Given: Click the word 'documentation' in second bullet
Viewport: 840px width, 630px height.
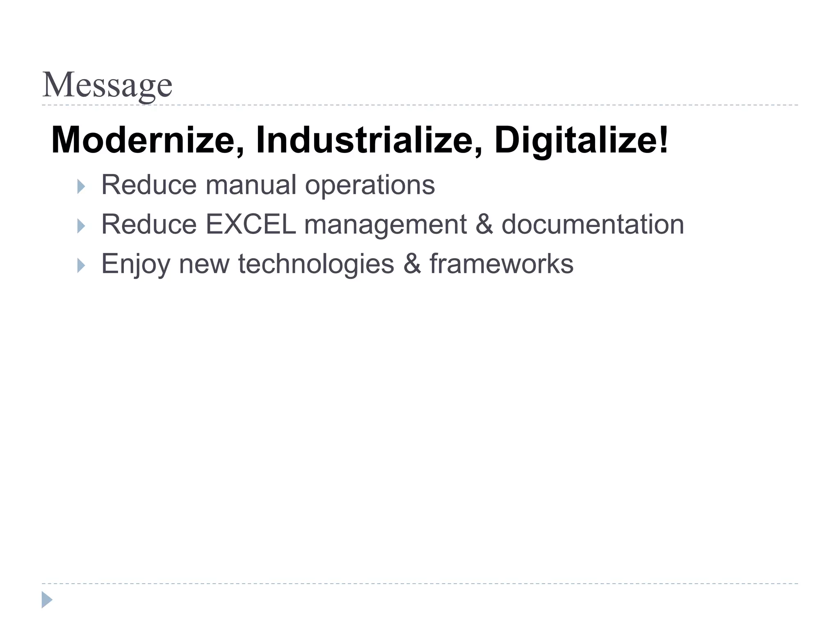Looking at the screenshot, I should pos(593,224).
